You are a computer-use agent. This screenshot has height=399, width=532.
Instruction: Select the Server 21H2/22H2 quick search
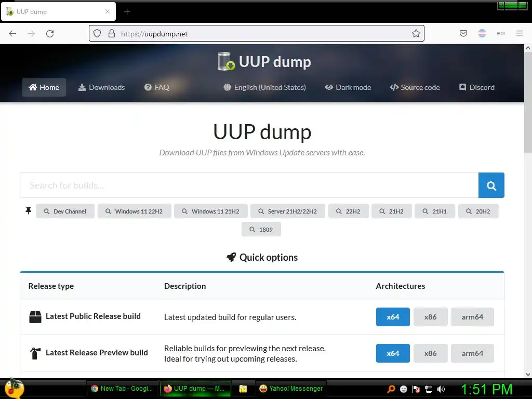(288, 211)
